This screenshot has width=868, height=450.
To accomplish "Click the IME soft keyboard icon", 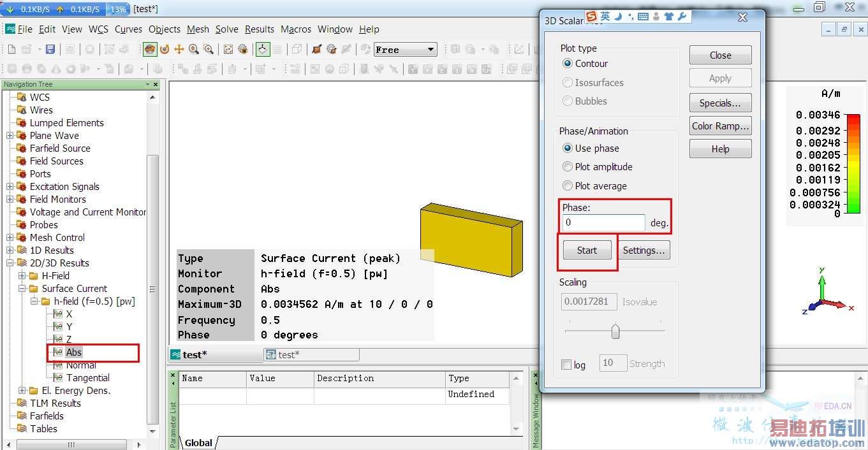I will coord(643,17).
